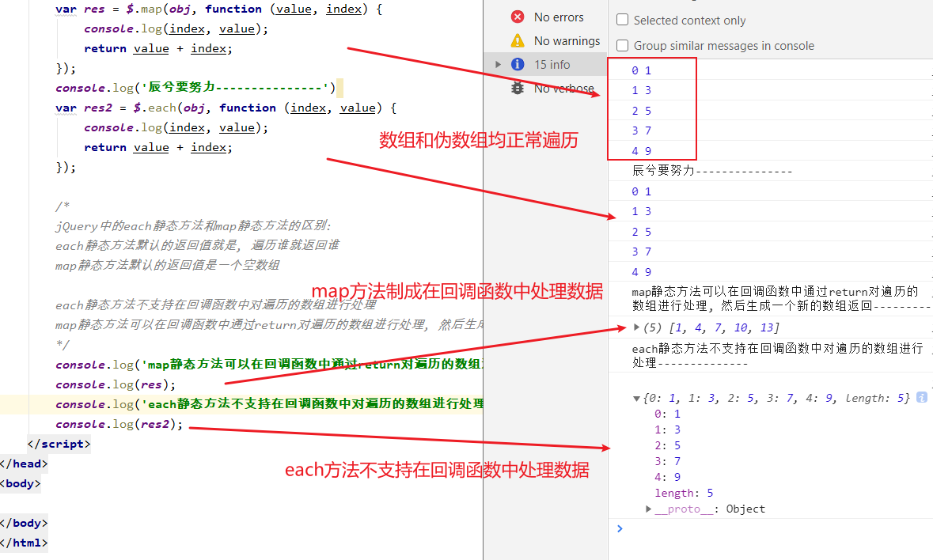This screenshot has height=560, width=933.
Task: Select No errors filter in console sidebar
Action: pos(546,17)
